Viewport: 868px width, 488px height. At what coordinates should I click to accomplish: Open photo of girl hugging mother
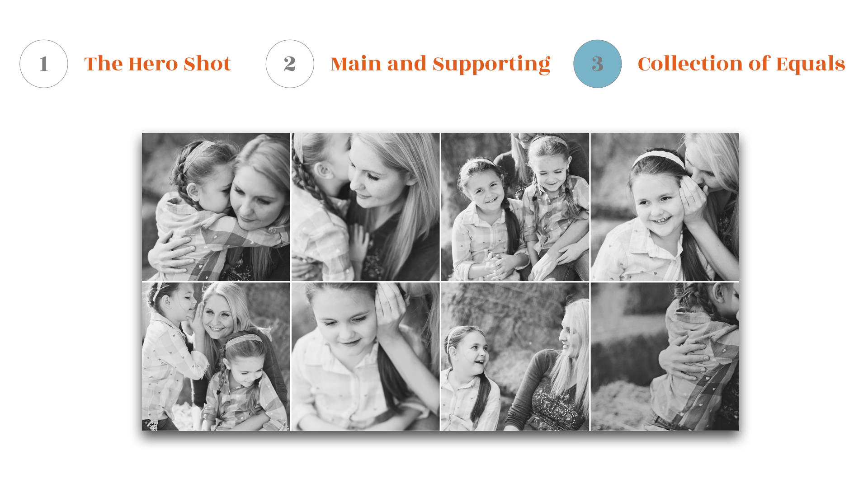pos(216,207)
